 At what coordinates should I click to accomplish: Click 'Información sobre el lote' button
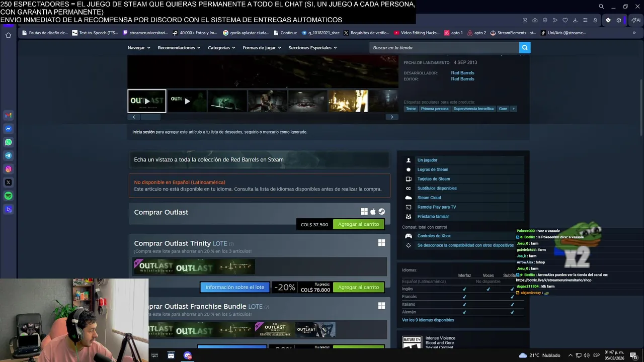[235, 287]
